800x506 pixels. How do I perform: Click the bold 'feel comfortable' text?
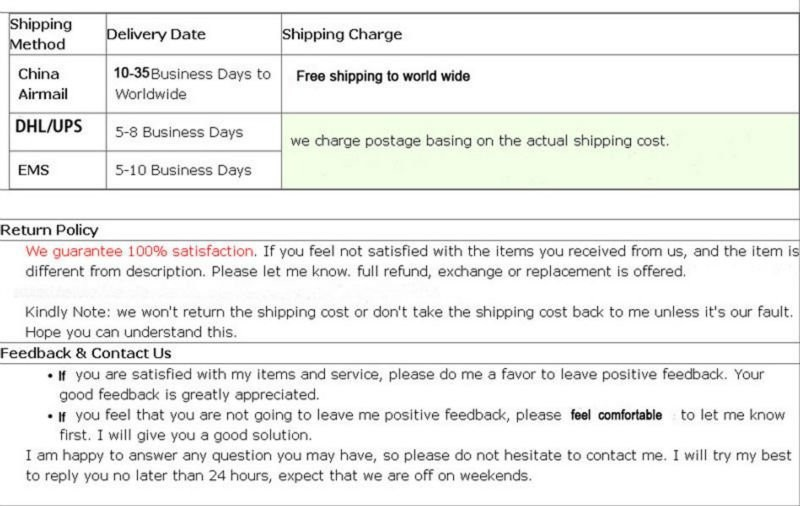point(616,415)
